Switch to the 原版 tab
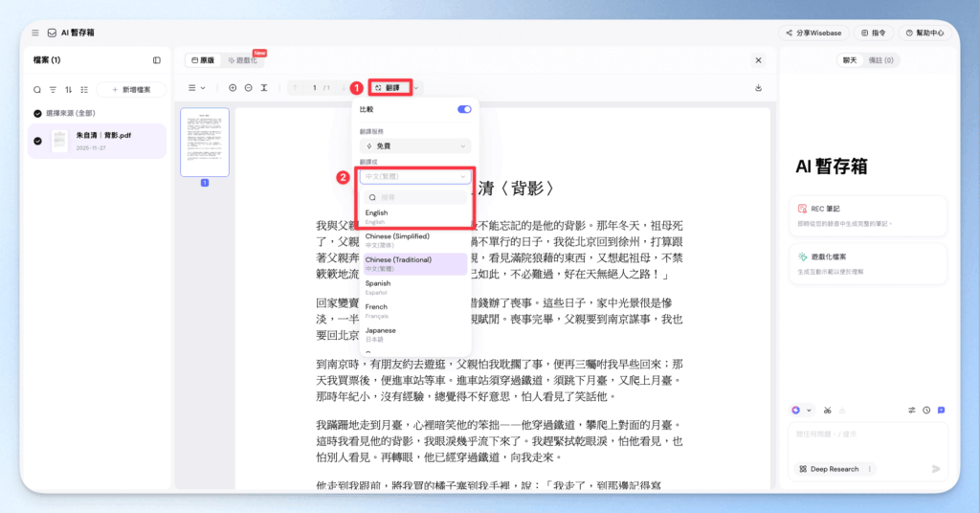 tap(203, 60)
